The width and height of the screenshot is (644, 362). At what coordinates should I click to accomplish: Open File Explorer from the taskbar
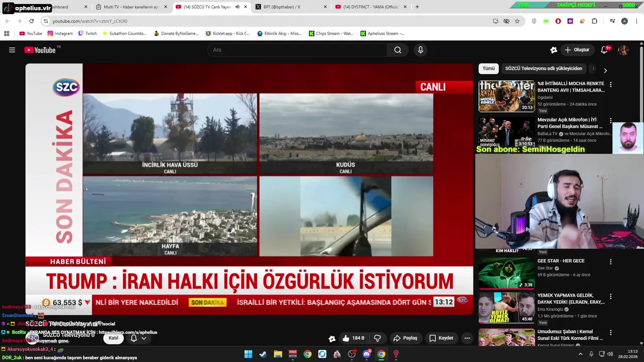278,354
